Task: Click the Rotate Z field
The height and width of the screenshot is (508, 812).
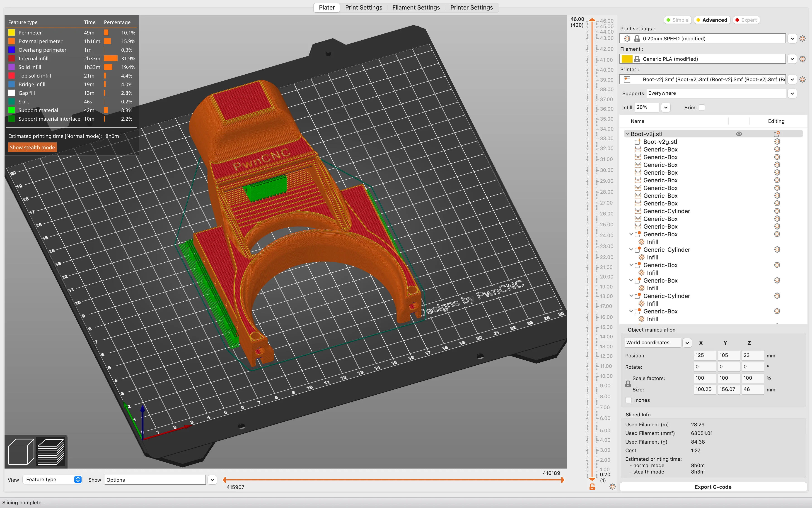Action: (x=753, y=367)
